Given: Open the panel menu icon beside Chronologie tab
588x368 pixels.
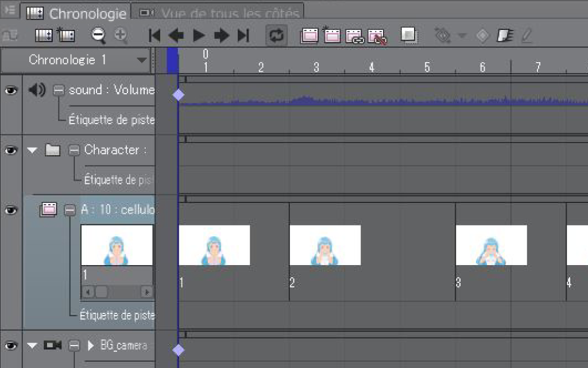Looking at the screenshot, I should click(9, 9).
